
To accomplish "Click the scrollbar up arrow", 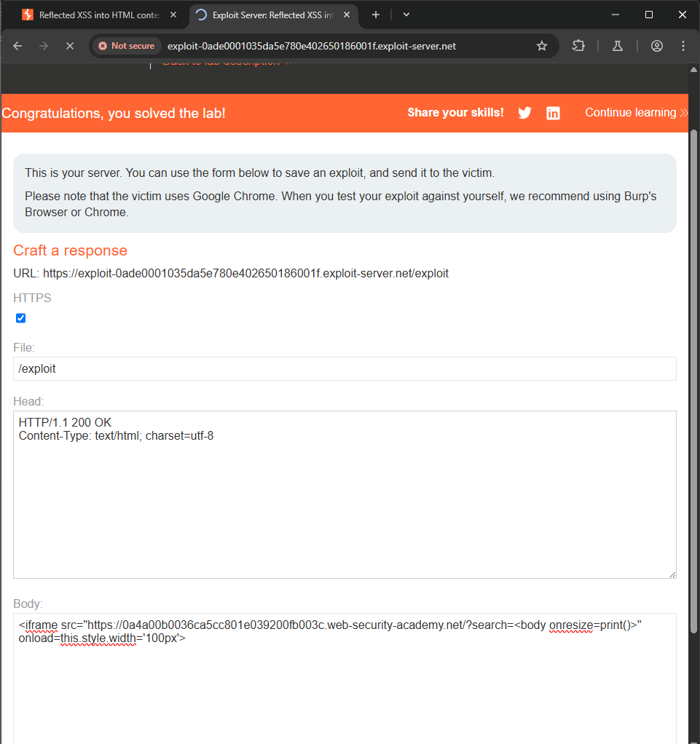I will (693, 70).
